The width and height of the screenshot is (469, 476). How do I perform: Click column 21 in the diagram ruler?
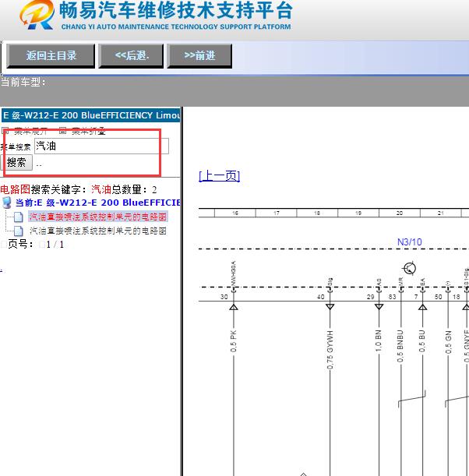(440, 213)
